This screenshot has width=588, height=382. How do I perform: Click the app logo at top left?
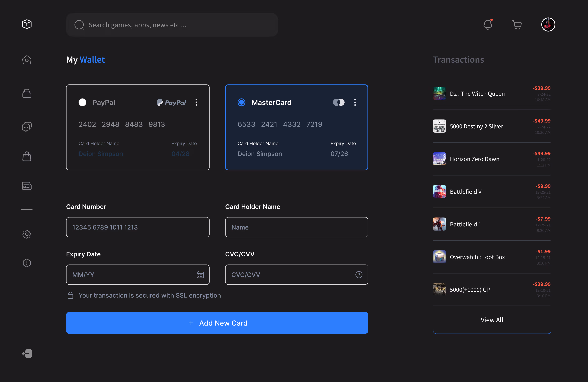(x=27, y=24)
